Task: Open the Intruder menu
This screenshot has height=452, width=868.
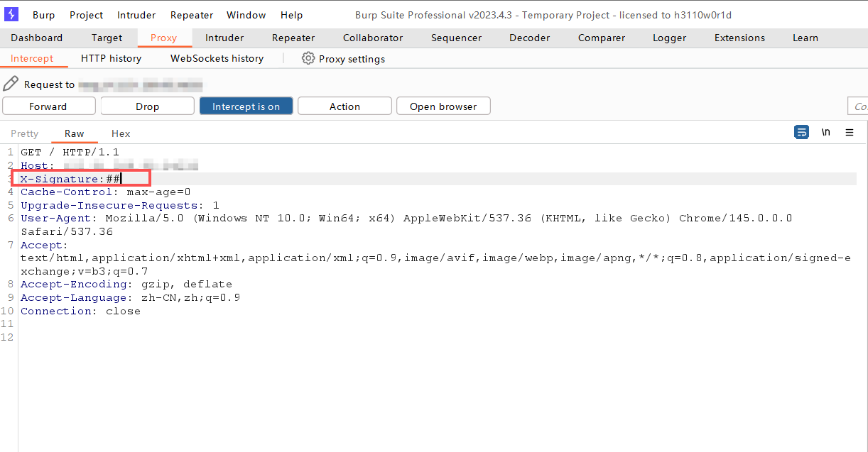Action: click(137, 15)
